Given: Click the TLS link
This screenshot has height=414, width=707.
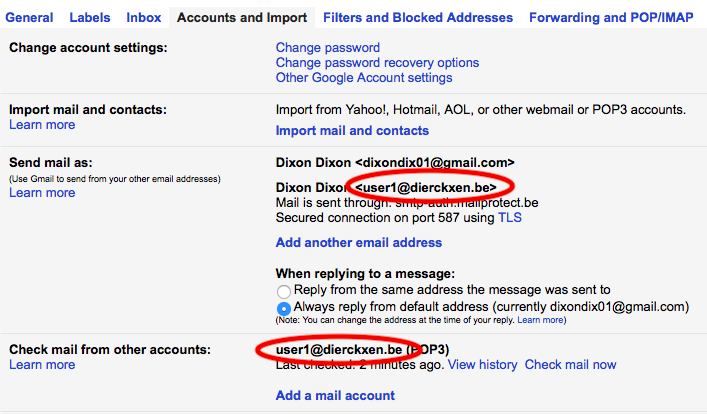Looking at the screenshot, I should [510, 218].
